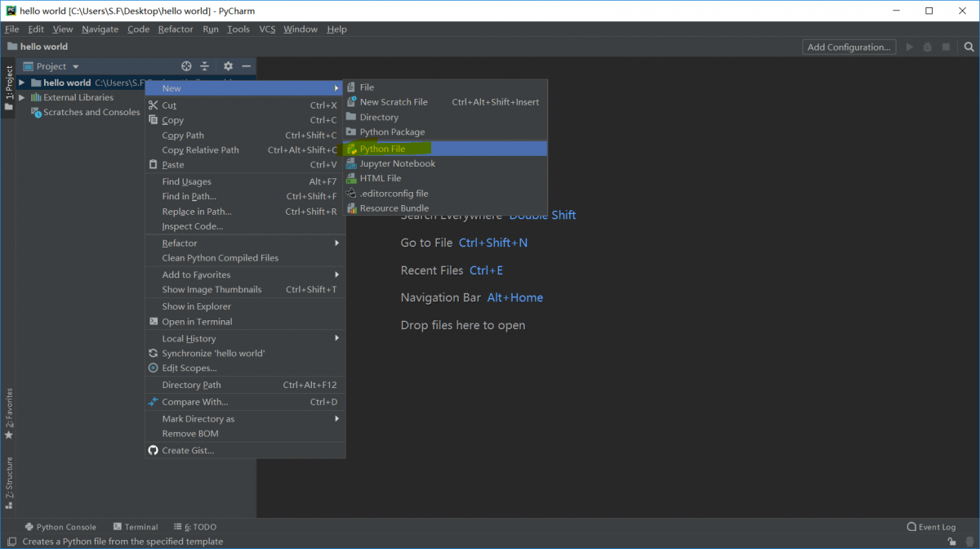Select Find Usages in context menu

tap(245, 181)
